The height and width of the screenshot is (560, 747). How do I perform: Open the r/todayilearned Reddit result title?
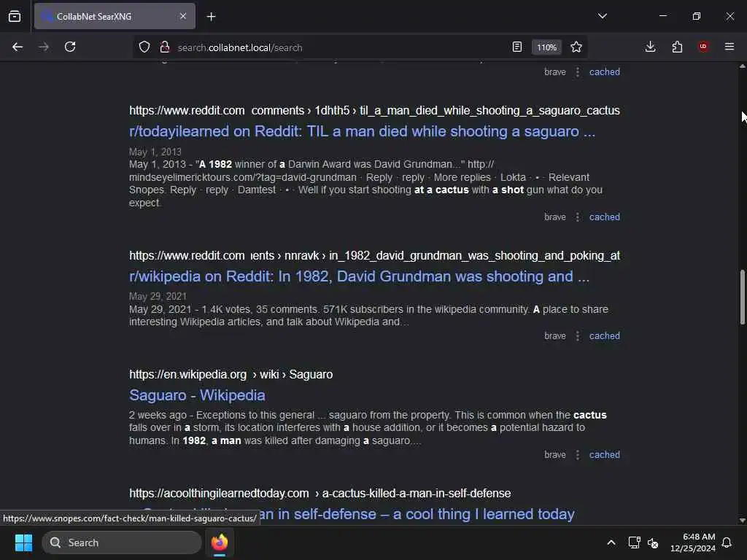pyautogui.click(x=362, y=131)
